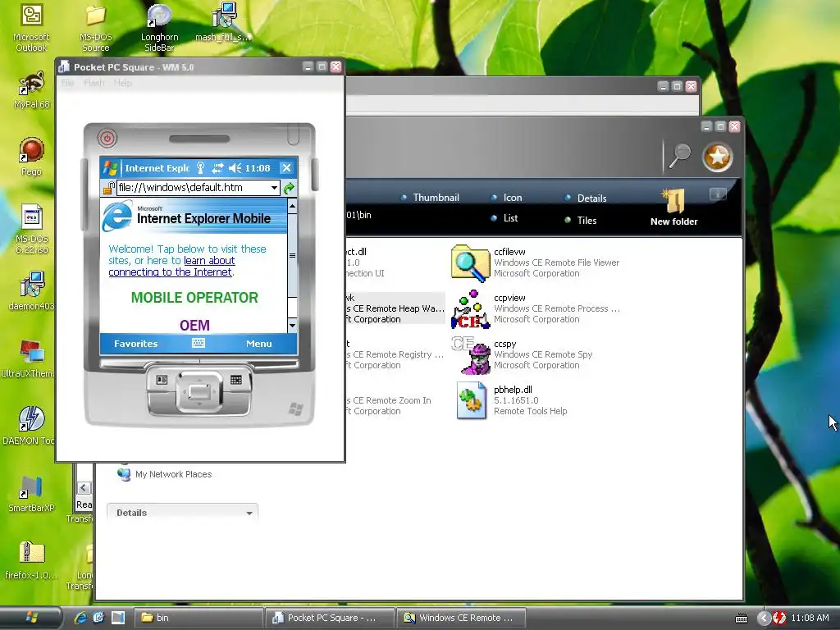
Task: Tap the Menu softkey
Action: click(x=258, y=344)
